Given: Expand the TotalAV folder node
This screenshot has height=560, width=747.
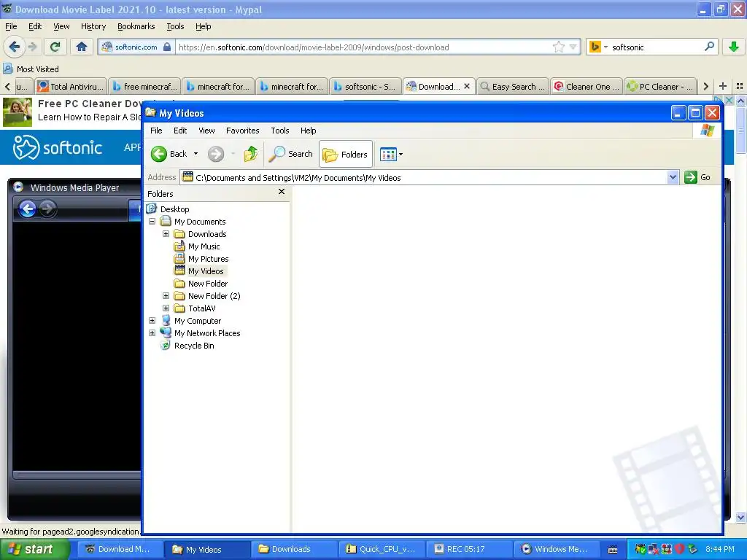Looking at the screenshot, I should click(166, 308).
